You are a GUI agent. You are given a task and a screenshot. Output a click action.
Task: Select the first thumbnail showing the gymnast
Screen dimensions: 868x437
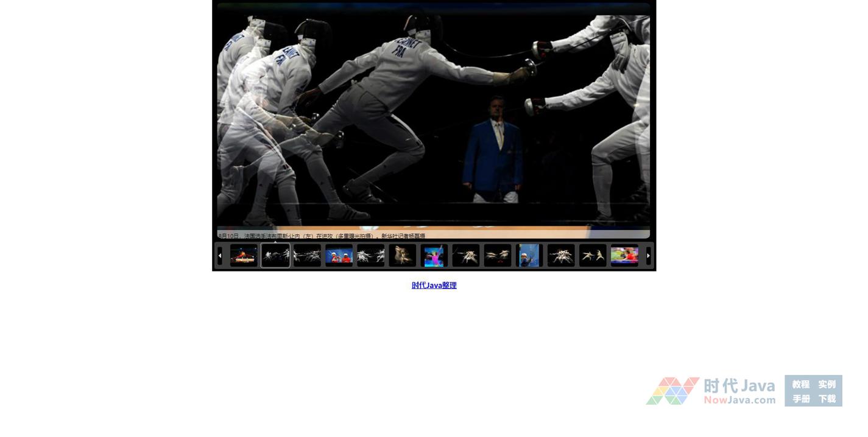[244, 256]
